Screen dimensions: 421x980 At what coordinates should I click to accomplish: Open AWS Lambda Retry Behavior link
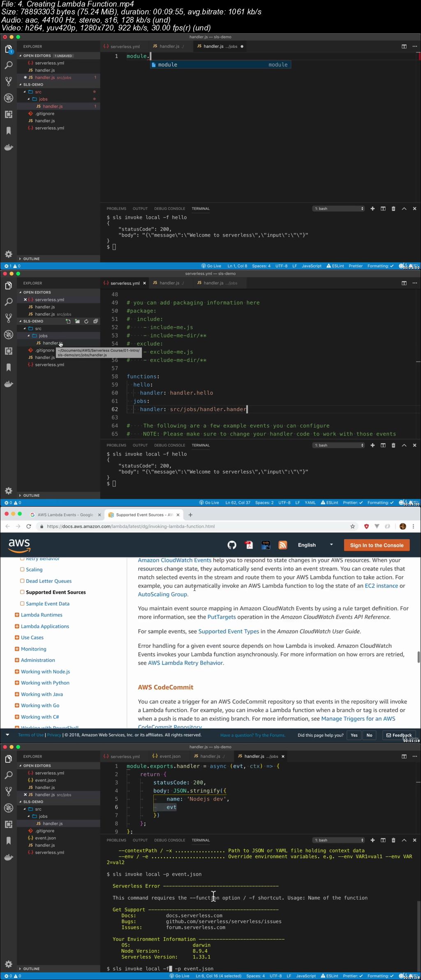pos(185,663)
